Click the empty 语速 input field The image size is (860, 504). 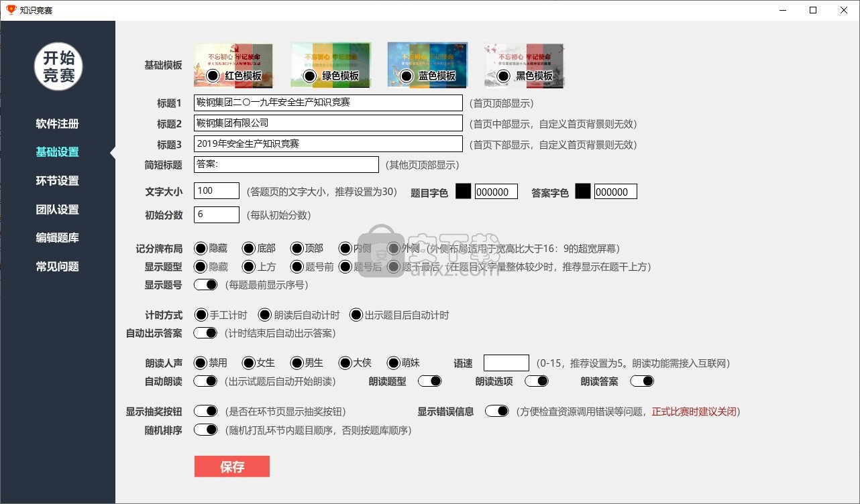[x=506, y=363]
